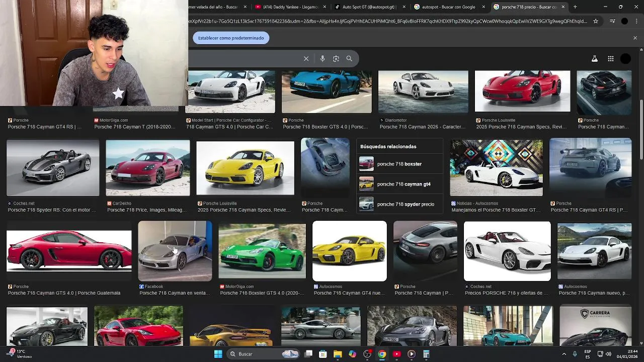Open related search porsche 718 boxster

[399, 164]
